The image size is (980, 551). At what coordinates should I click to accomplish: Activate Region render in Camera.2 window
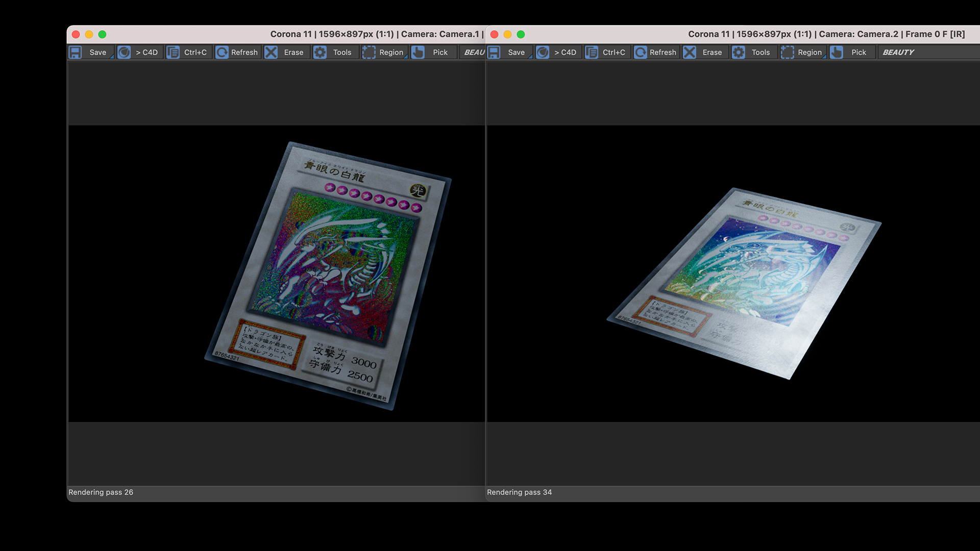tap(803, 52)
